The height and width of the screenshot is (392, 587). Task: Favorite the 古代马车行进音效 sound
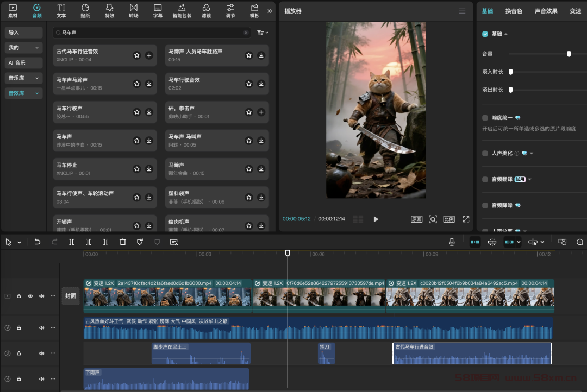tap(136, 55)
